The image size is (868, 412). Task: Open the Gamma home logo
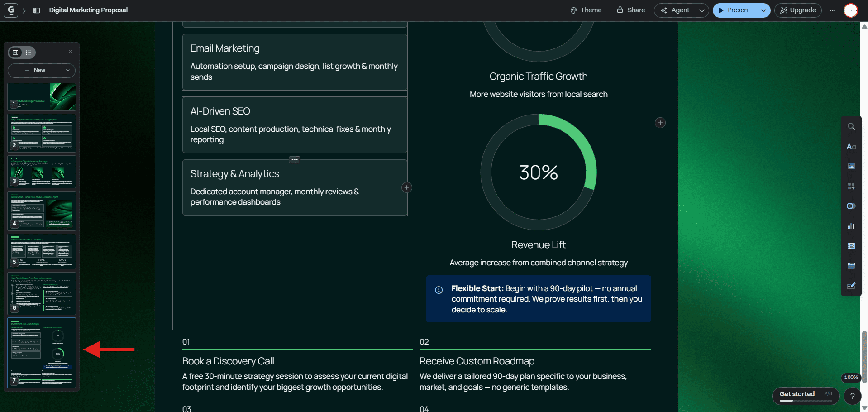coord(11,10)
